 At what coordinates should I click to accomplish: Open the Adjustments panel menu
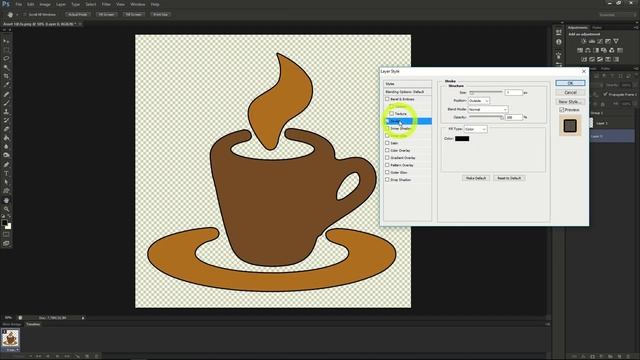click(x=636, y=28)
